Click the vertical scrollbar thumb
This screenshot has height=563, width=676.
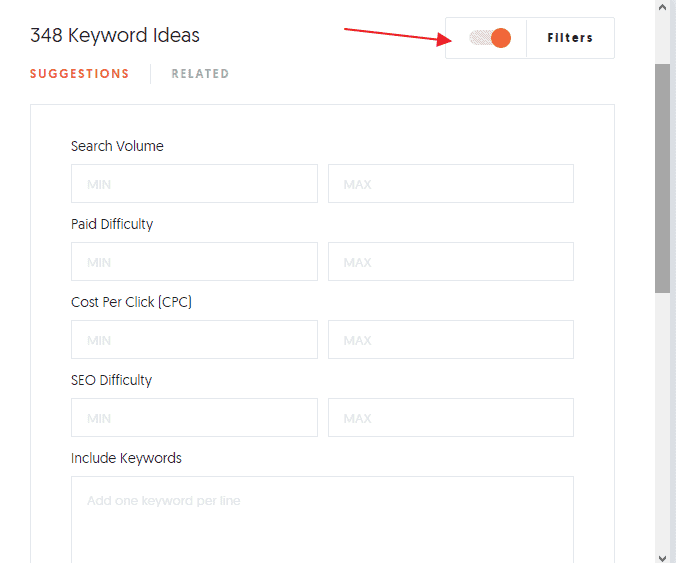(663, 180)
